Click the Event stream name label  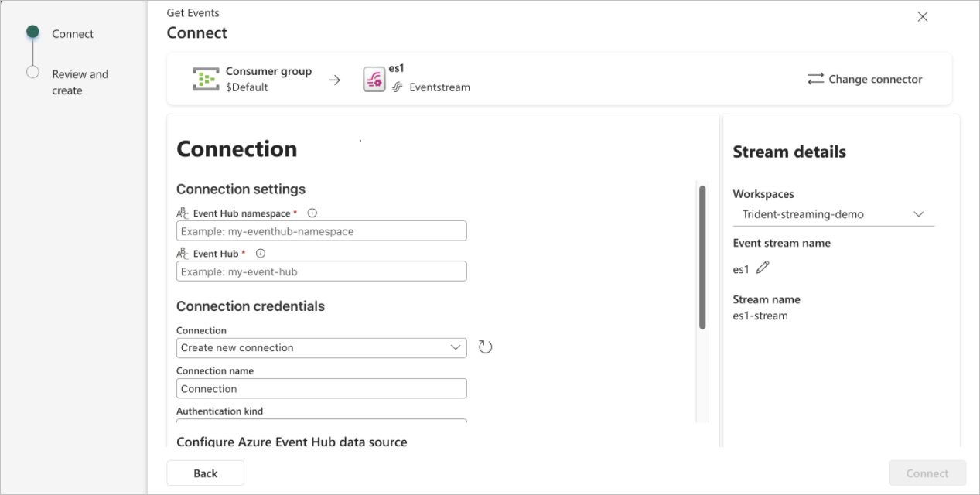pos(782,243)
